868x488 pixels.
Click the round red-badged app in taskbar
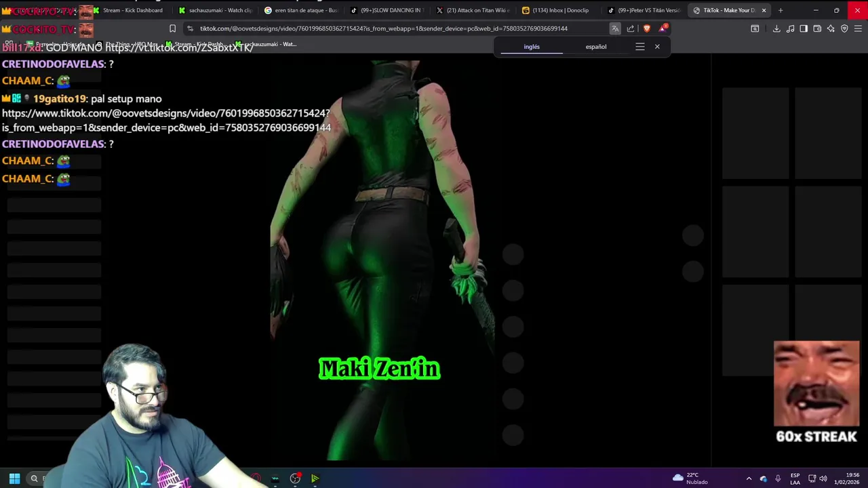295,479
